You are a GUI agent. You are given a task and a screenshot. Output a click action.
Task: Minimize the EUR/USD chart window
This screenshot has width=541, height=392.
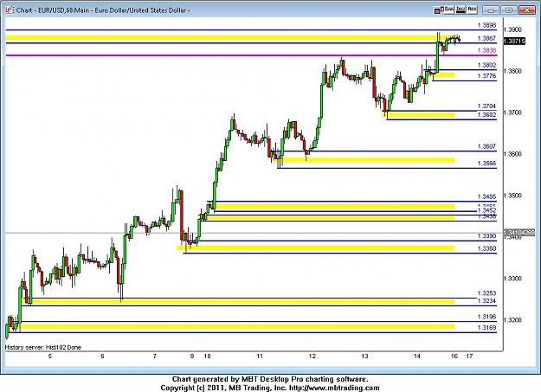coord(491,10)
